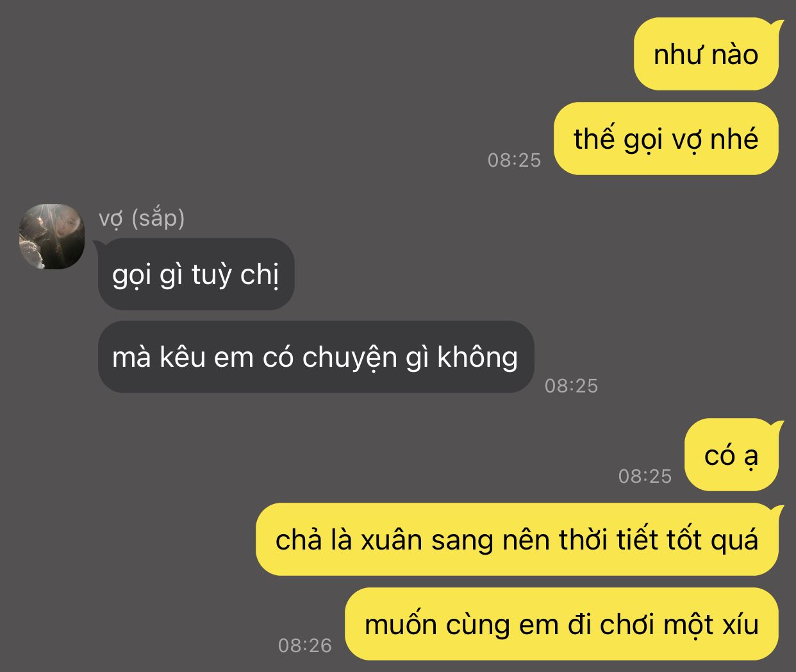Click the word không in the gray bubble
This screenshot has height=672, width=796.
[477, 357]
